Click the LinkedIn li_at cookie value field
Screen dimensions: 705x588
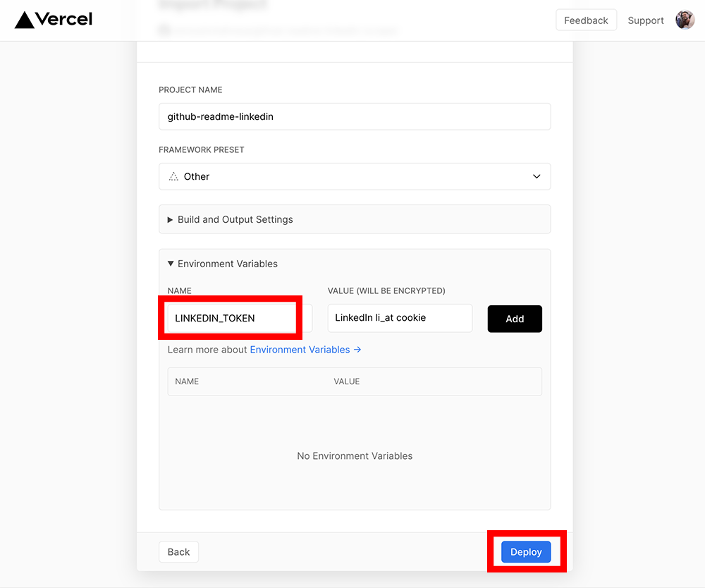400,318
